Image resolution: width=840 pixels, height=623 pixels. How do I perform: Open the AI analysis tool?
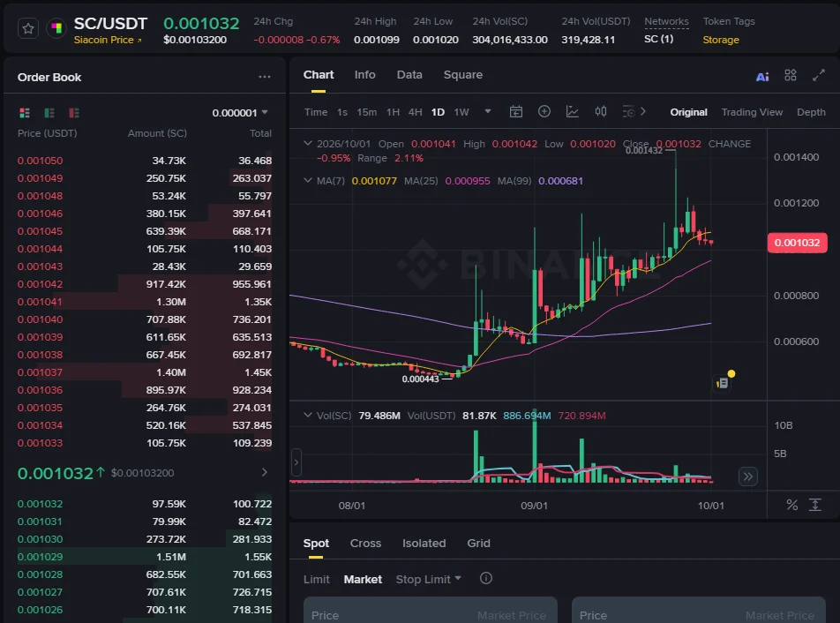click(761, 76)
